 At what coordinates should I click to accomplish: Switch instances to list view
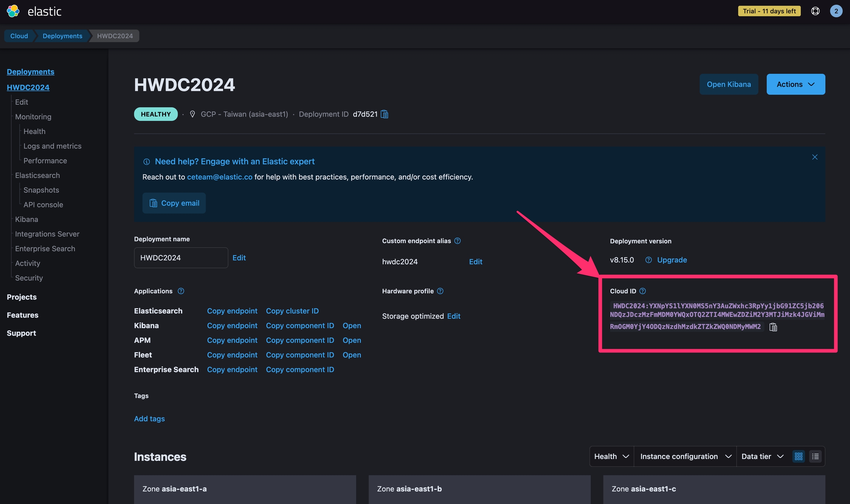pos(815,456)
